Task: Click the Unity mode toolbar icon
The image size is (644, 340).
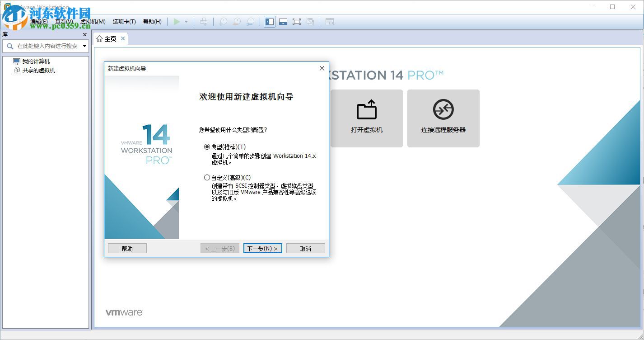Action: tap(310, 21)
